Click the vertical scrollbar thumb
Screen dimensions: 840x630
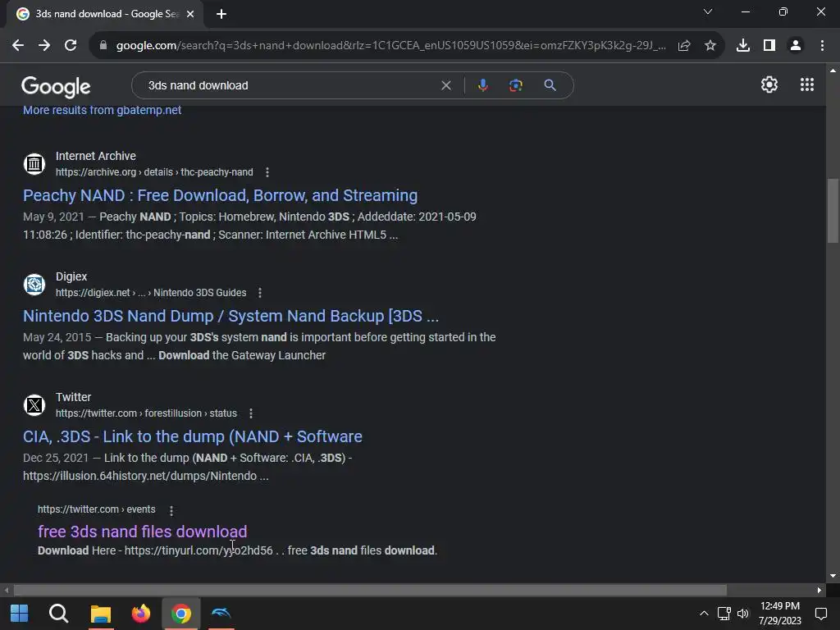[x=833, y=210]
